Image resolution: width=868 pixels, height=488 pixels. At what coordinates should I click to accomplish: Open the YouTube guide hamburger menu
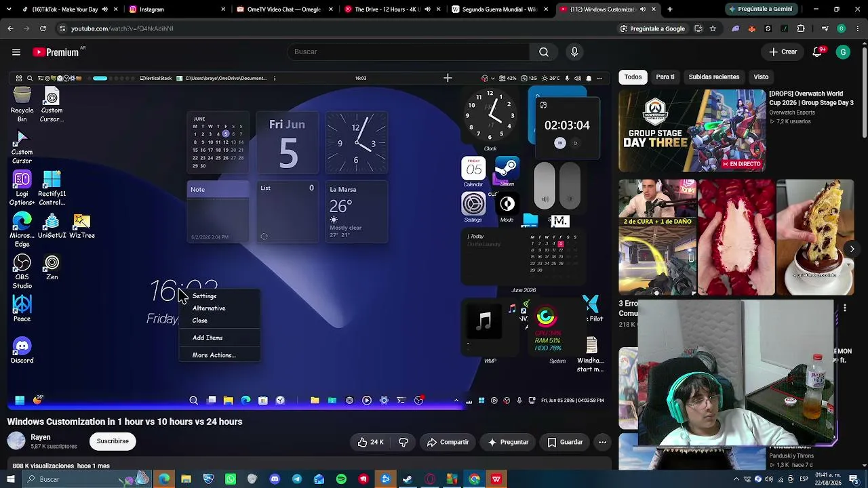click(16, 52)
